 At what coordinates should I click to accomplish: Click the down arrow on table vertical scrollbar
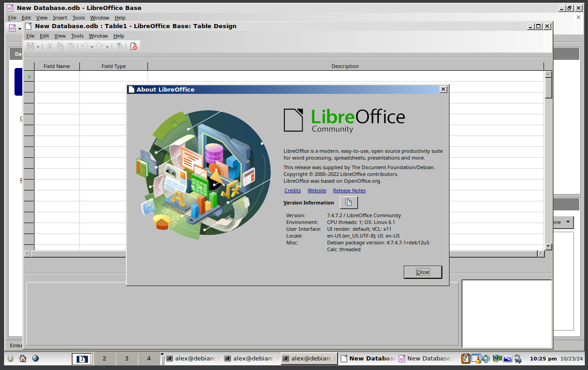click(549, 246)
